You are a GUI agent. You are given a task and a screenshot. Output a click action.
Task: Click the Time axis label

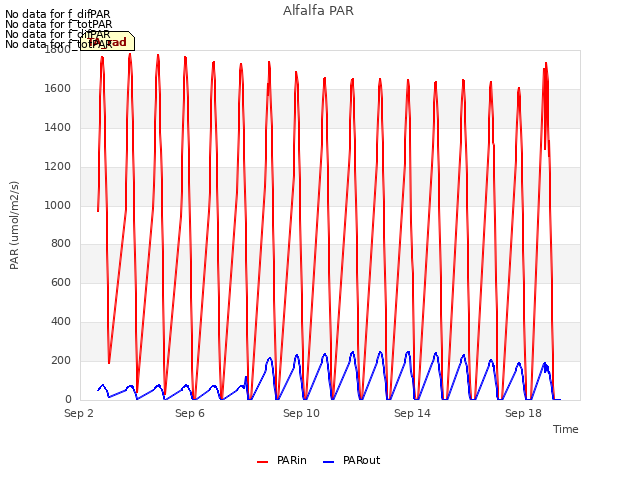(x=565, y=429)
